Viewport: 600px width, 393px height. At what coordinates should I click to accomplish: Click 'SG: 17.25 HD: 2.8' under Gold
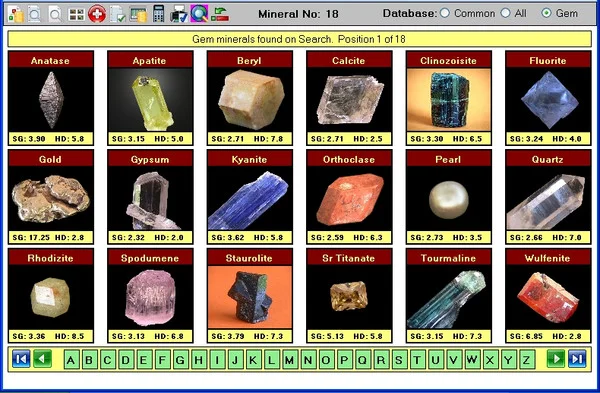pos(48,237)
